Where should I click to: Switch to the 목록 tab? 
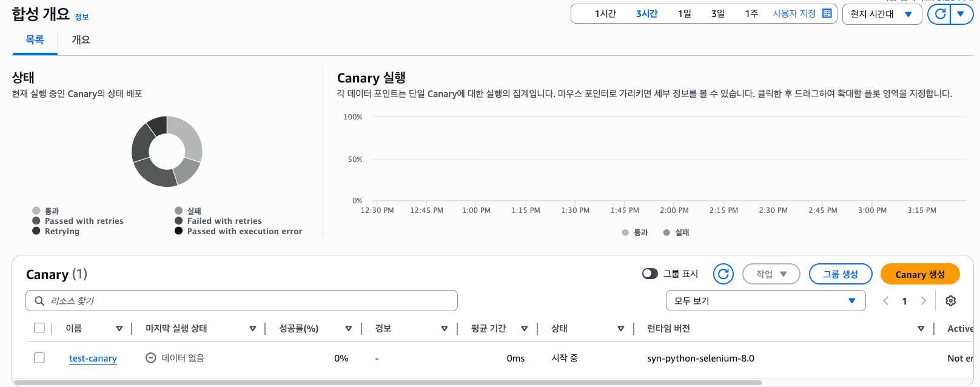[35, 40]
